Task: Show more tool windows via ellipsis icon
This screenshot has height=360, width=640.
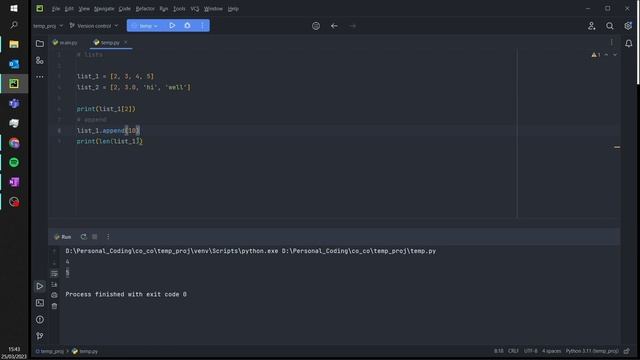Action: 40,76
